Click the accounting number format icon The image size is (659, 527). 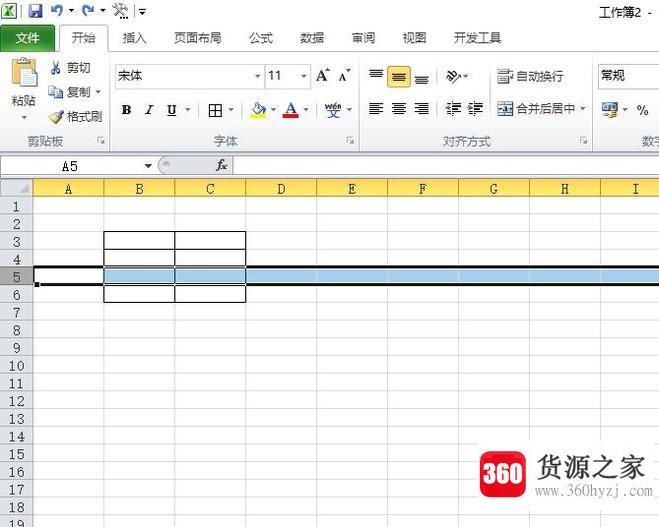pos(609,110)
